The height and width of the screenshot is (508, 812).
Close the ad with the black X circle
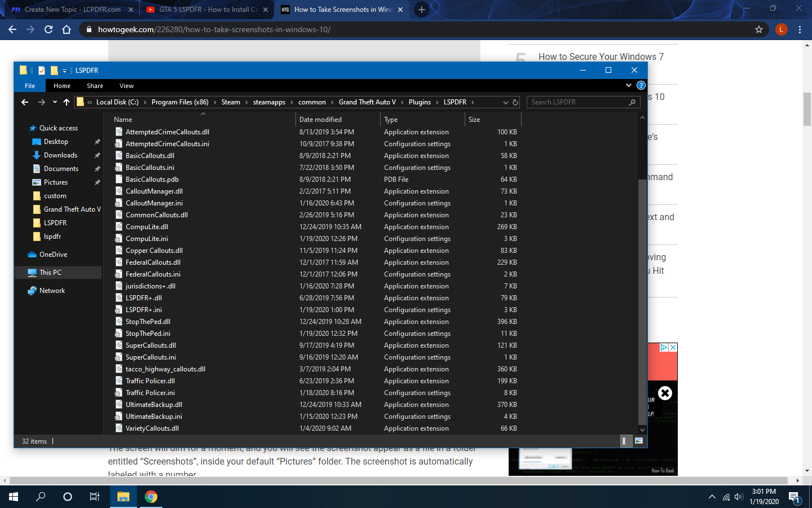(665, 393)
